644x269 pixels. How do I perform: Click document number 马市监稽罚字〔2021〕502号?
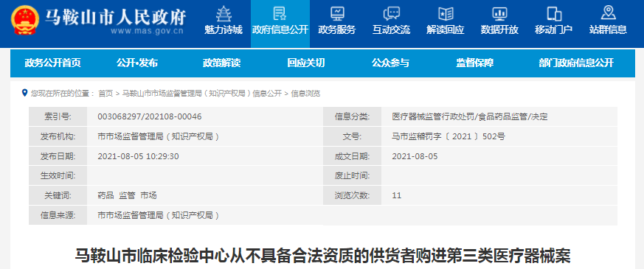tap(449, 136)
